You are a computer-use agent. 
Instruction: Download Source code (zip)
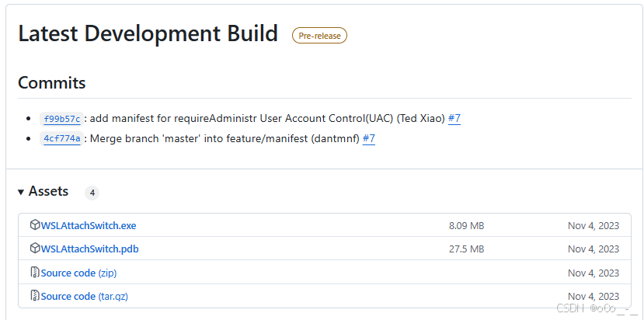[78, 273]
